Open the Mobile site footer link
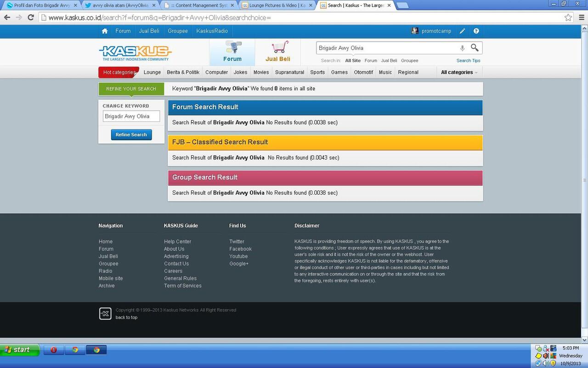588x368 pixels. (x=111, y=278)
